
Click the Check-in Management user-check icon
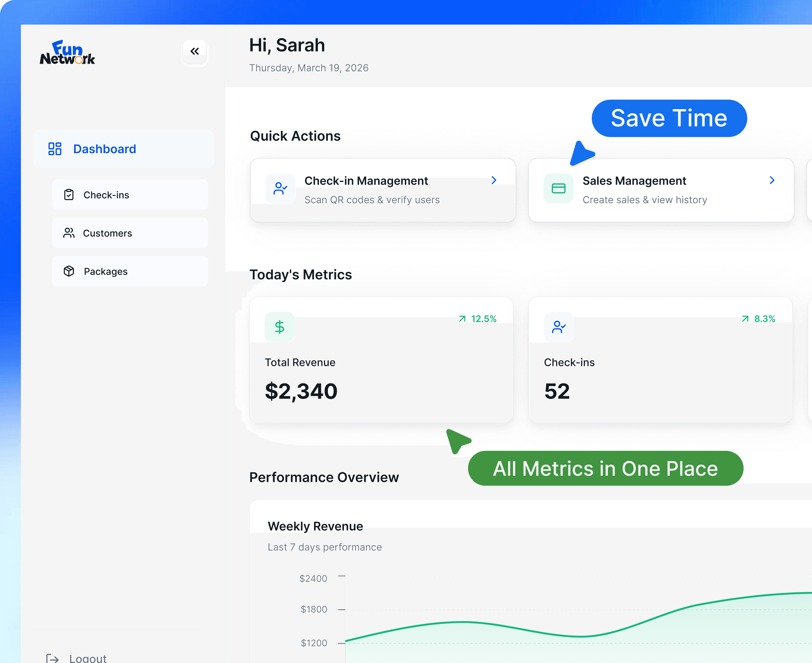click(x=280, y=188)
